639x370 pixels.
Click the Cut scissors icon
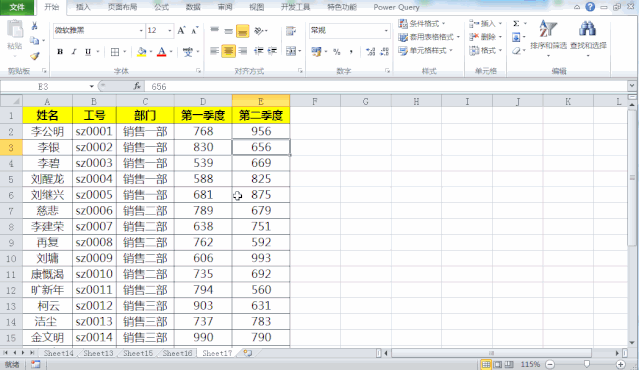point(35,26)
